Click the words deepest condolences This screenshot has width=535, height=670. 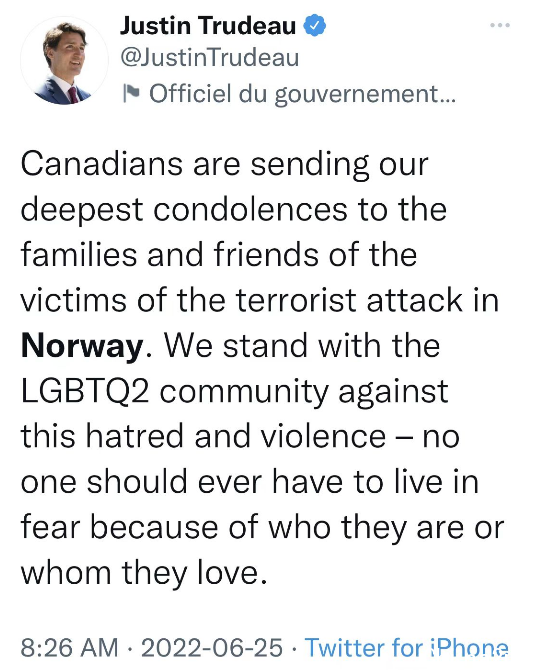click(x=184, y=210)
